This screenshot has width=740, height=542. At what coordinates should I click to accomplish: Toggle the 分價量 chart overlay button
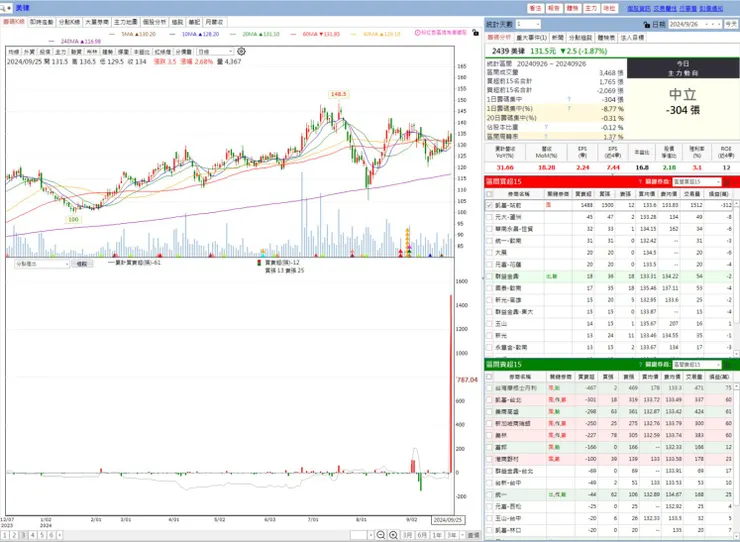click(185, 51)
